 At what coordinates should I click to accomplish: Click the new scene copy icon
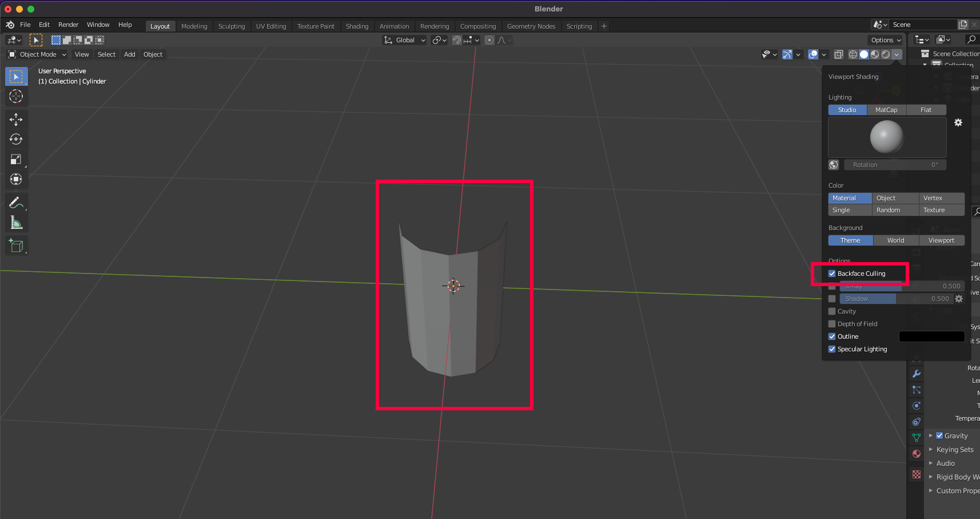[x=963, y=25]
